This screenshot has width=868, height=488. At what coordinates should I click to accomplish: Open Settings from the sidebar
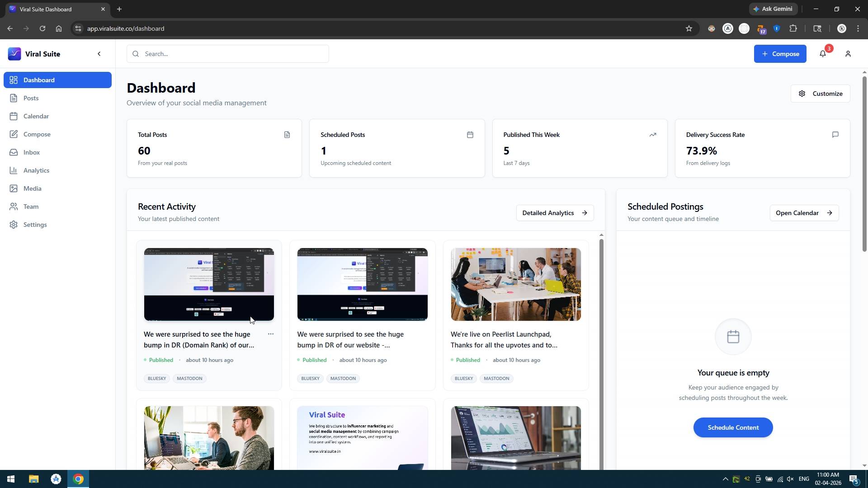[57, 225]
